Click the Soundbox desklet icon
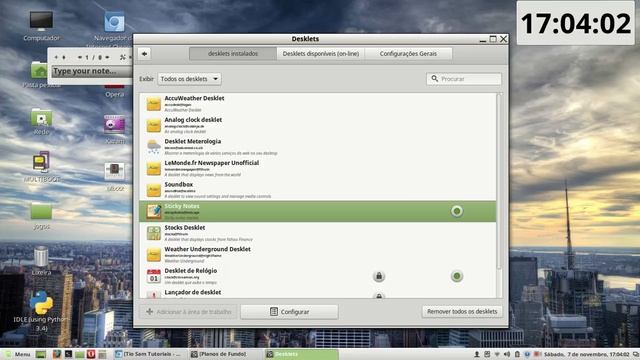Image resolution: width=640 pixels, height=360 pixels. (153, 190)
